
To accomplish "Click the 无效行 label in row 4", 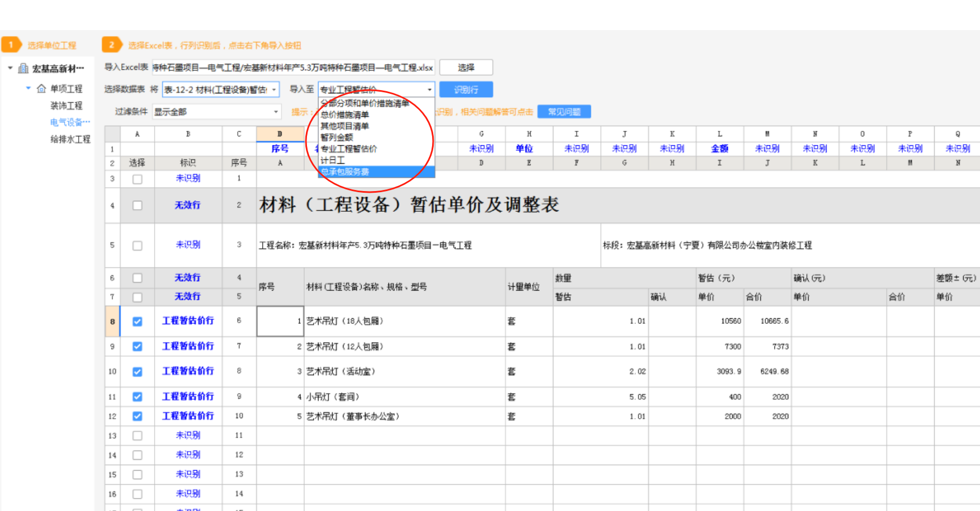I will coord(188,205).
